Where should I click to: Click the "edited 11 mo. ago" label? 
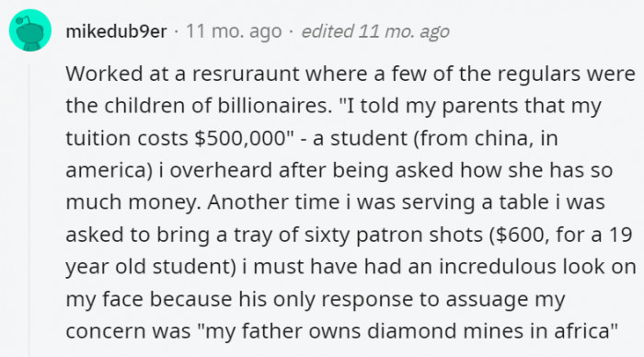point(375,31)
